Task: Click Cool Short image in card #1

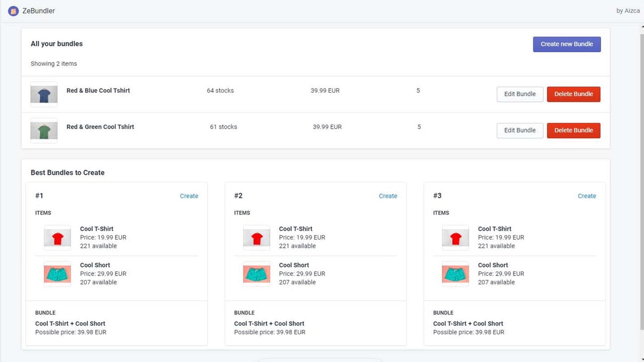Action: (57, 274)
